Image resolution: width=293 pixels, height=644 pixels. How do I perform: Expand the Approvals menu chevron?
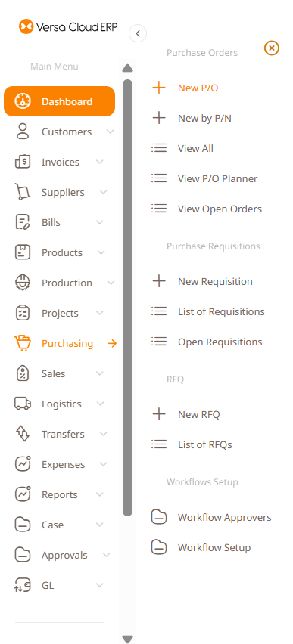coord(106,555)
